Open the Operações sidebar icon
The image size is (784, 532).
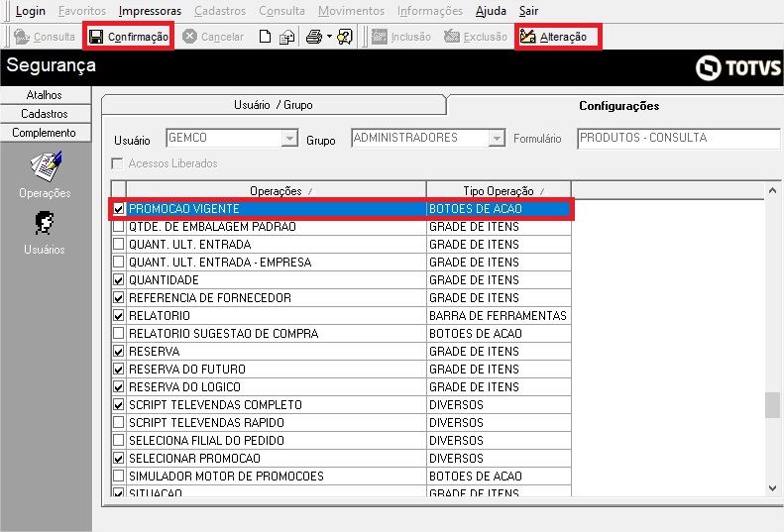click(x=45, y=167)
